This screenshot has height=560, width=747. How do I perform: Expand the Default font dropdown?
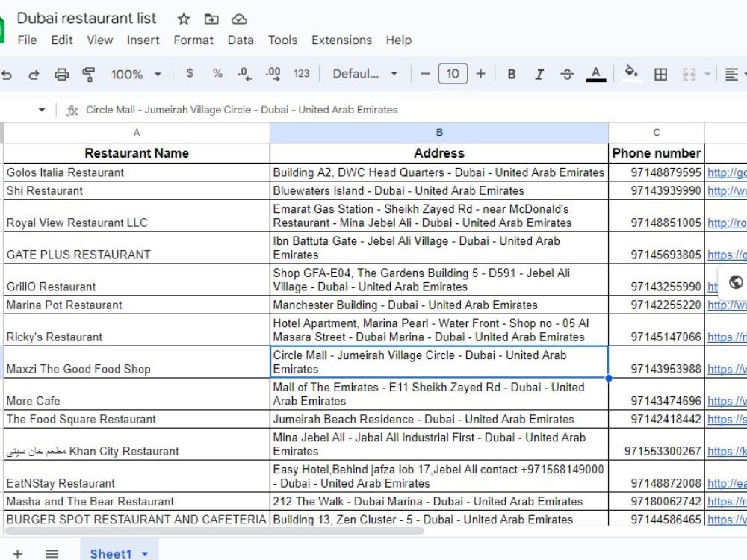point(365,74)
